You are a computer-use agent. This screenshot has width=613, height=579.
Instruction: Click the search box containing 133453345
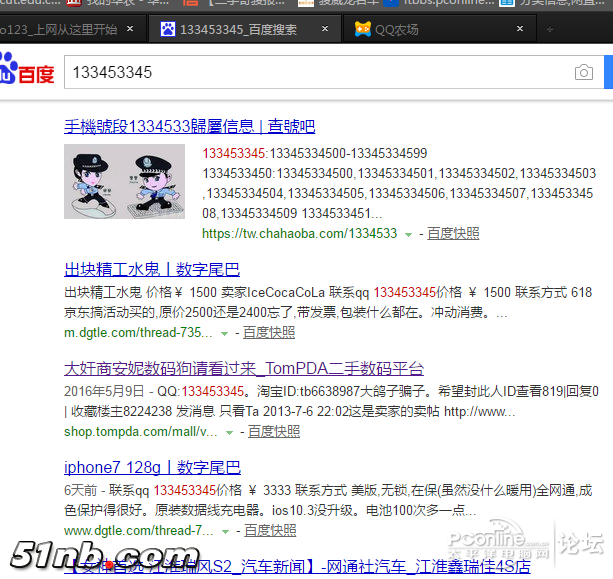pos(334,72)
